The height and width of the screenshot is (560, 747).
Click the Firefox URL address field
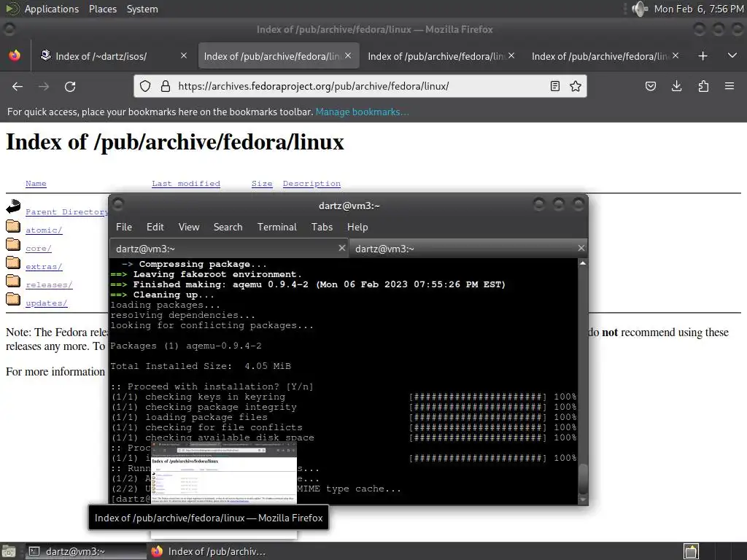(360, 86)
